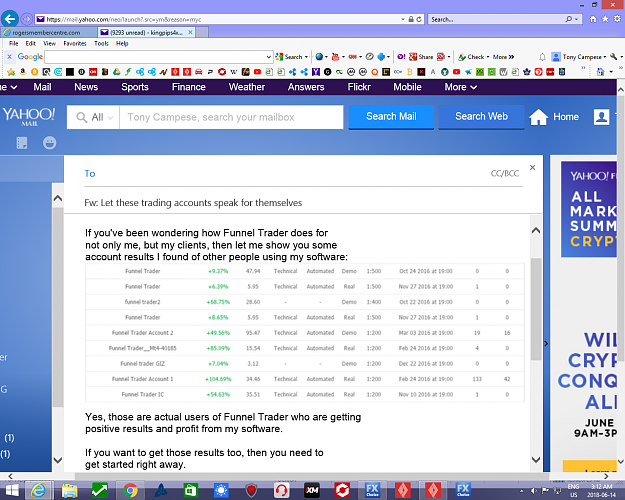
Task: Open the browser home icon at top right
Action: tap(593, 19)
